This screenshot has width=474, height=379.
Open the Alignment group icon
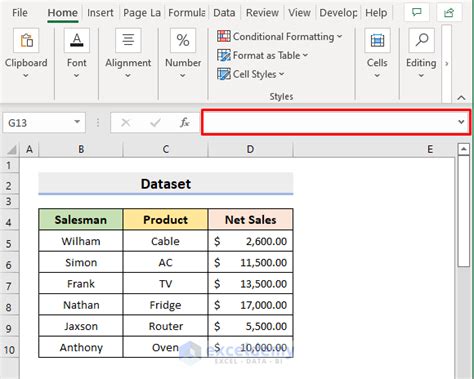pyautogui.click(x=128, y=41)
